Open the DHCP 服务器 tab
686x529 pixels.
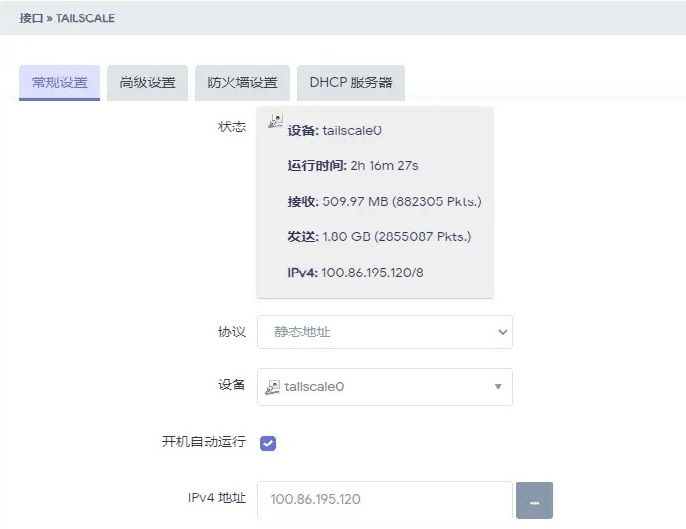[351, 83]
